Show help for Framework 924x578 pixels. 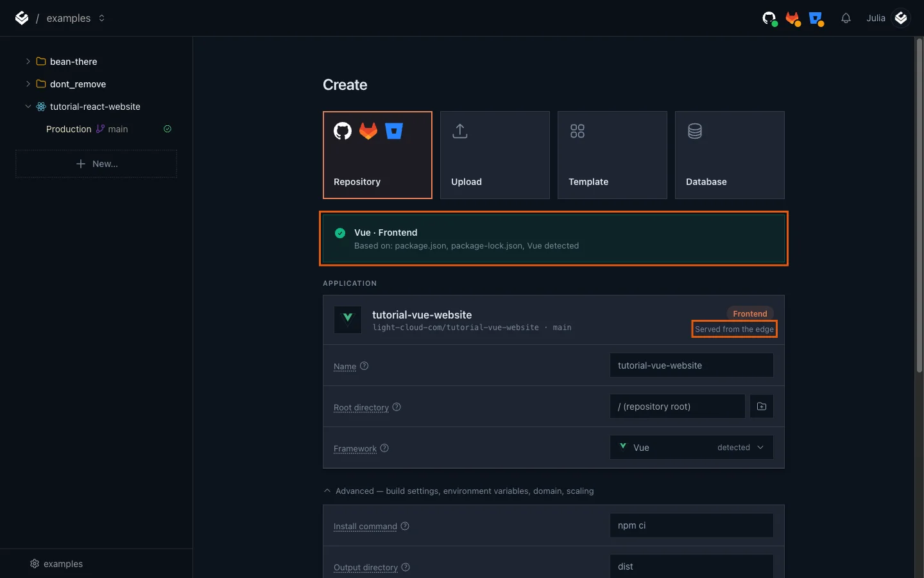tap(384, 448)
